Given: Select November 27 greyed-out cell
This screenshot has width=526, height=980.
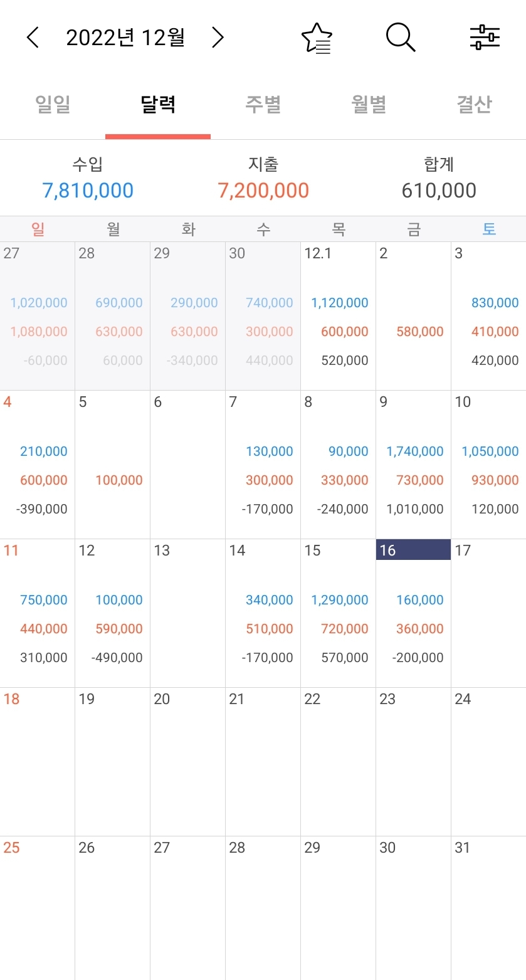Looking at the screenshot, I should (x=37, y=316).
